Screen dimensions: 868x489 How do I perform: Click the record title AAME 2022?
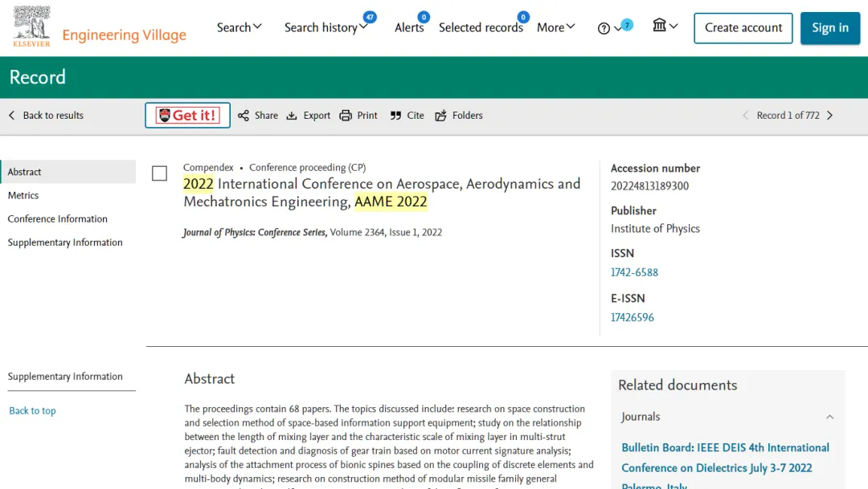[382, 193]
